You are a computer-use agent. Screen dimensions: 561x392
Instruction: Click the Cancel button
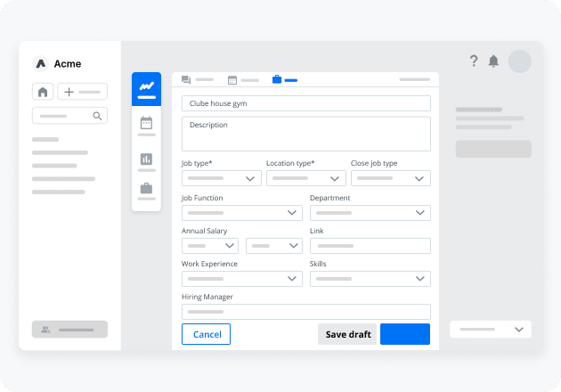206,334
